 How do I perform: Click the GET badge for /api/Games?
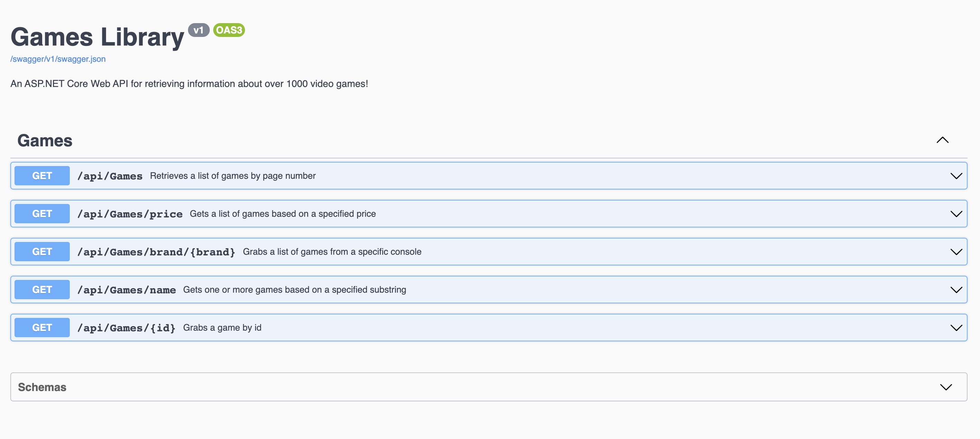pos(41,175)
